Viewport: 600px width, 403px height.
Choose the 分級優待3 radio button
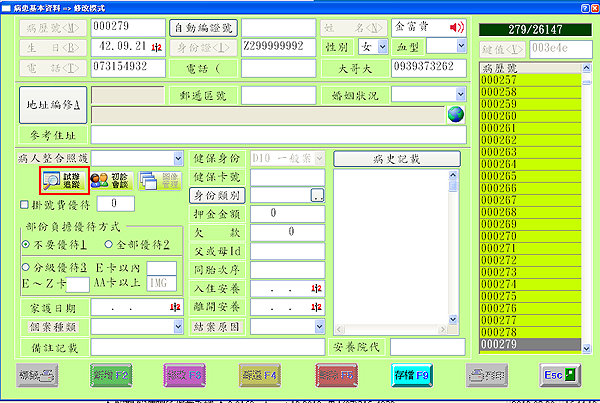click(25, 267)
